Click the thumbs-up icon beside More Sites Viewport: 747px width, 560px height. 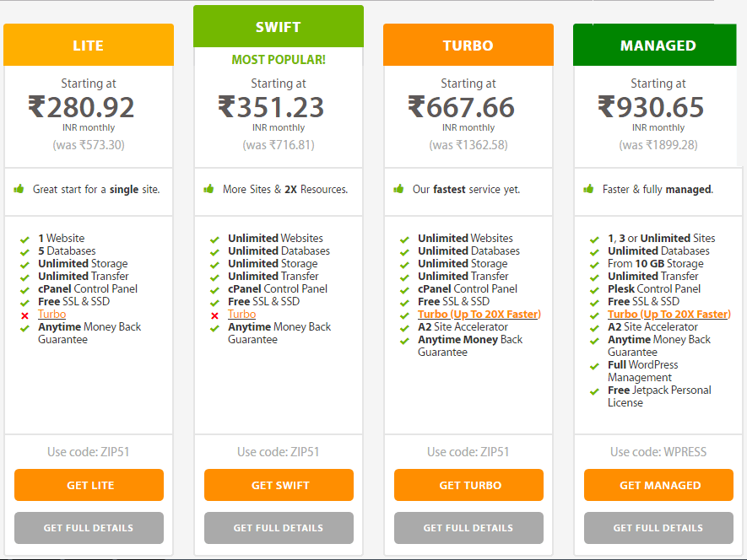click(208, 189)
